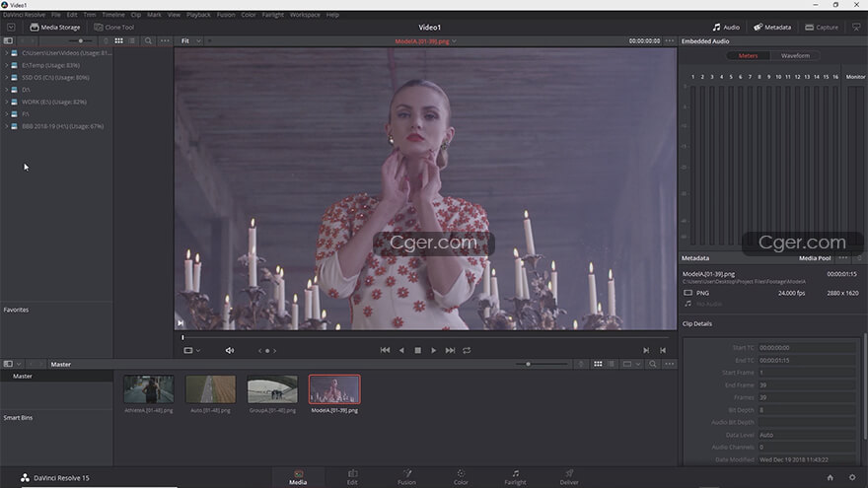868x488 pixels.
Task: Switch media pool to list view
Action: 612,364
